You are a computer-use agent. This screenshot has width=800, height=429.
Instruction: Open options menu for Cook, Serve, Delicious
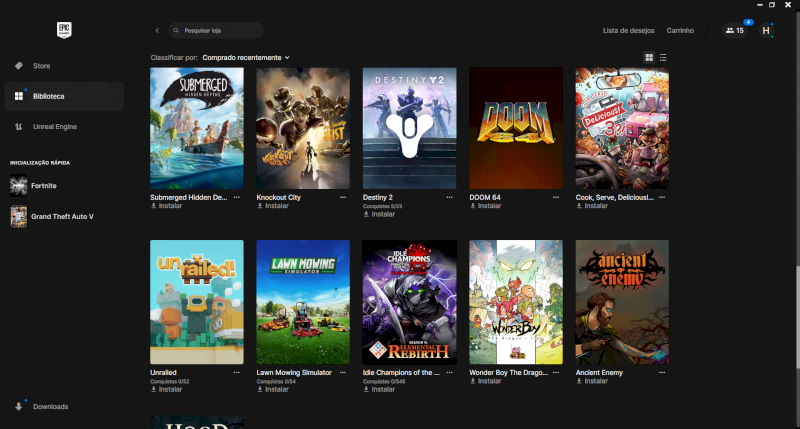[x=662, y=197]
